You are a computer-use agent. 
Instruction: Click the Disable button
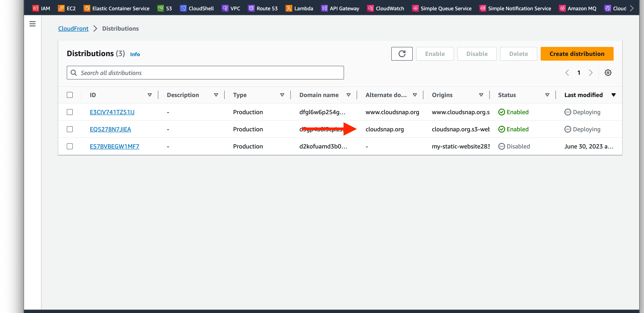477,54
